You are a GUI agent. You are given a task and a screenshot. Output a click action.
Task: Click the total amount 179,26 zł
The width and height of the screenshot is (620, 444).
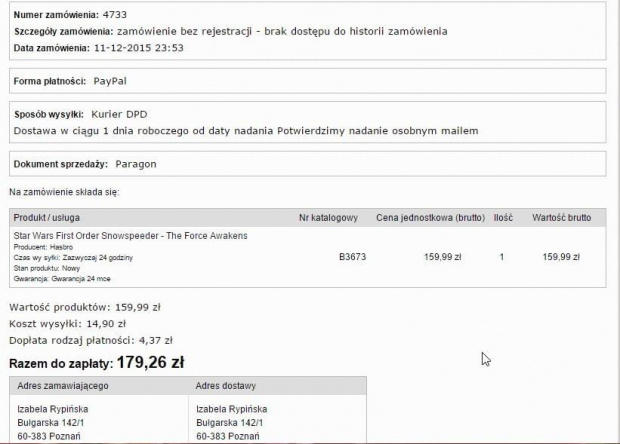click(150, 362)
